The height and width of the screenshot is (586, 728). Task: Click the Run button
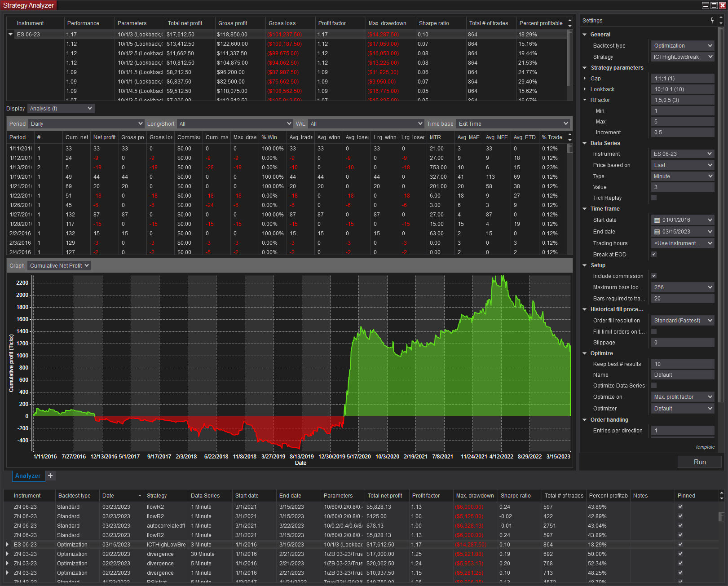(699, 462)
